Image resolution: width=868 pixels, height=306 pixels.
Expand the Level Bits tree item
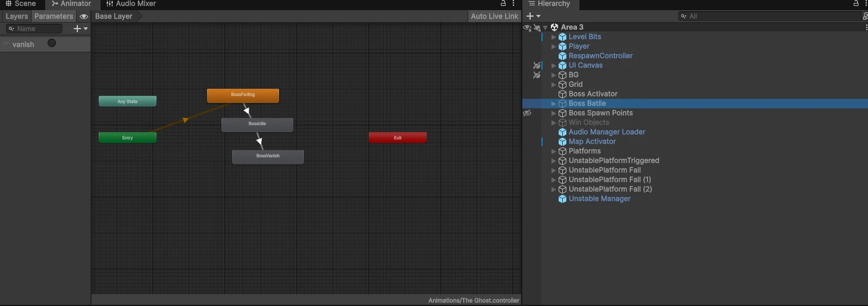click(554, 37)
